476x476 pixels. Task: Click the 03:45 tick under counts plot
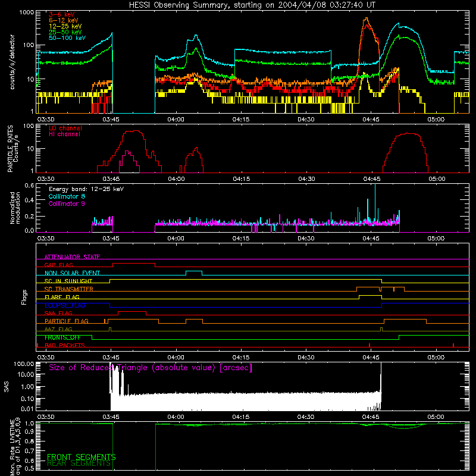click(111, 120)
